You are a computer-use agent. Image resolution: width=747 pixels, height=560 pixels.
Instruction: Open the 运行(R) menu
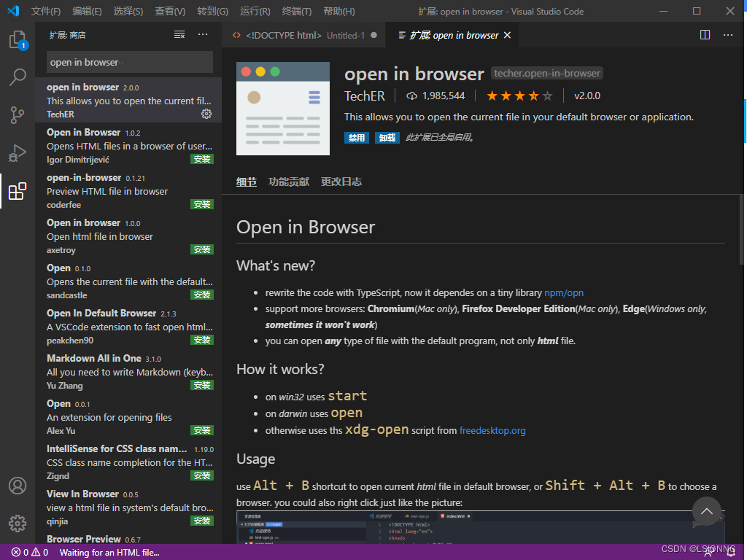[255, 11]
